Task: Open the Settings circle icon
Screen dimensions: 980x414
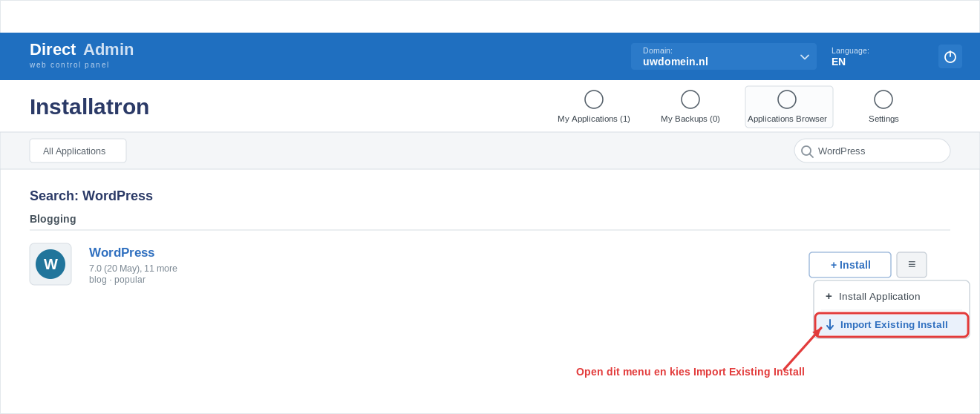Action: pos(883,99)
